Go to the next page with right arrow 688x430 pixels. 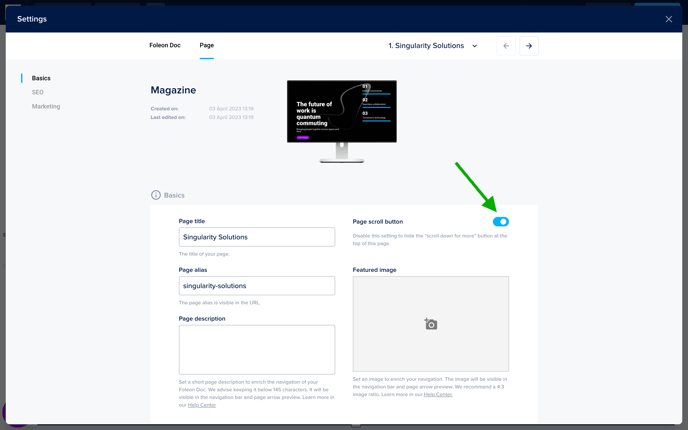point(529,46)
